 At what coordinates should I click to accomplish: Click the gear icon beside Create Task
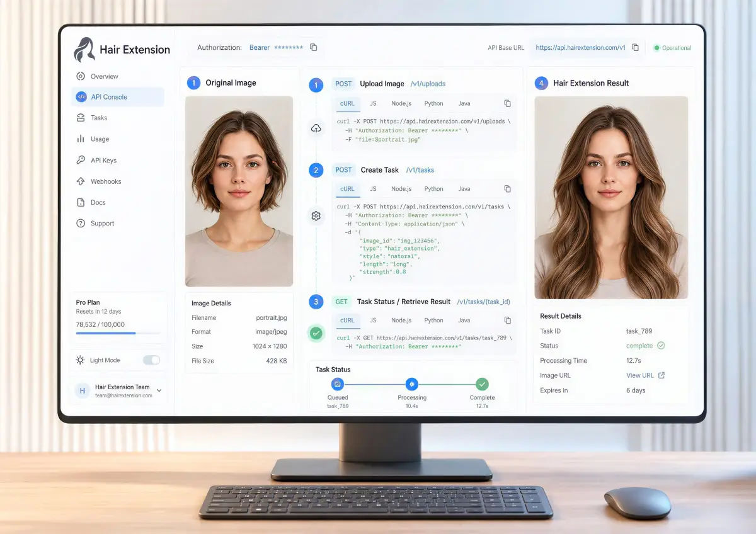(316, 216)
